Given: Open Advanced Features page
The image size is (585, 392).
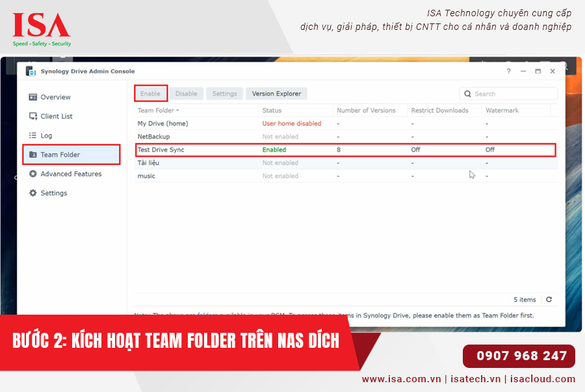Looking at the screenshot, I should click(71, 174).
